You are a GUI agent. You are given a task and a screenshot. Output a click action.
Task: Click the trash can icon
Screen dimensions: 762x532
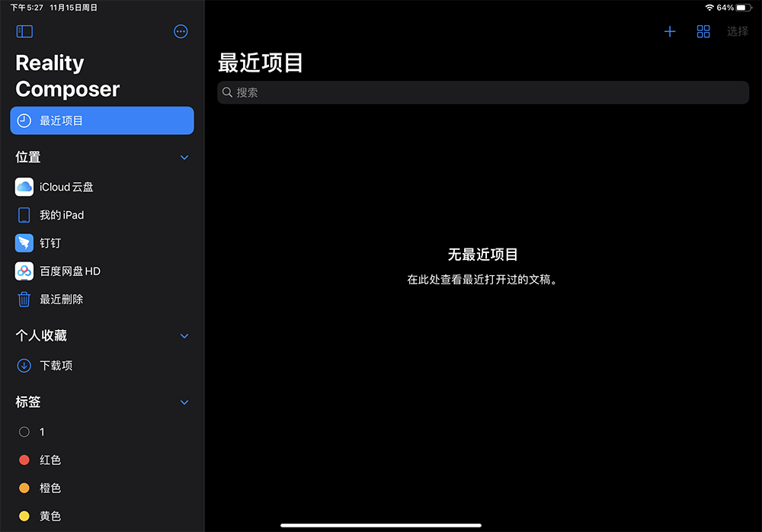tap(24, 299)
